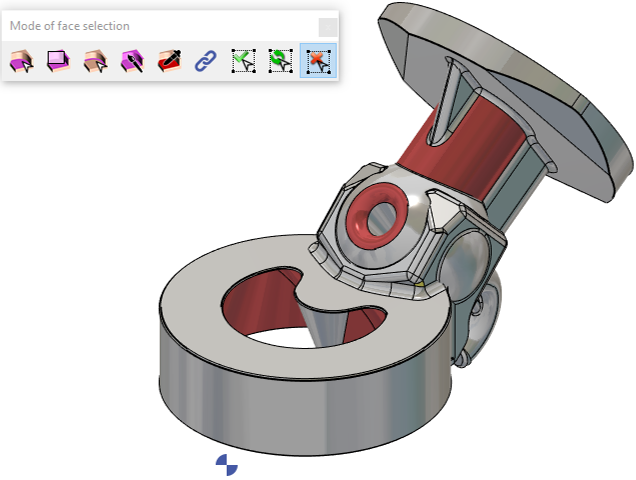Click the green checkmark select-all icon
Image resolution: width=636 pixels, height=480 pixels.
click(x=242, y=61)
